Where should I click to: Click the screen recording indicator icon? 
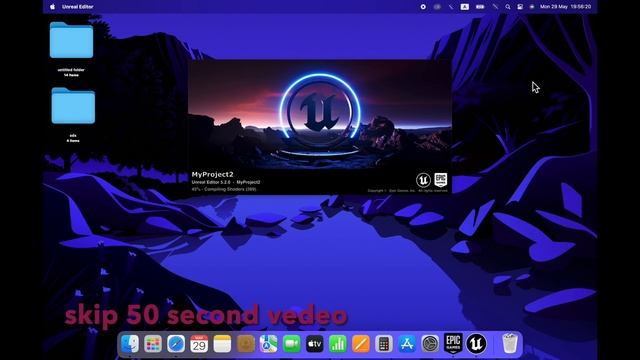click(423, 7)
